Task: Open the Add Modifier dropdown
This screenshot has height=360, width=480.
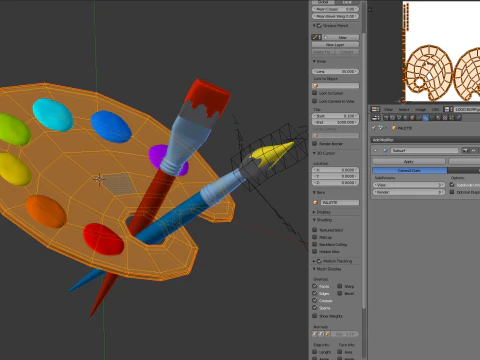Action: click(425, 140)
